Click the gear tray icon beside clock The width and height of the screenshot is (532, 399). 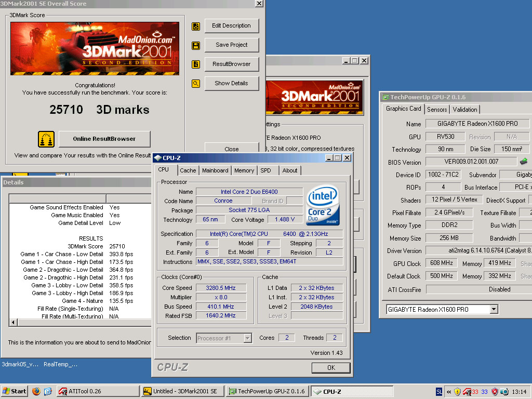(504, 392)
